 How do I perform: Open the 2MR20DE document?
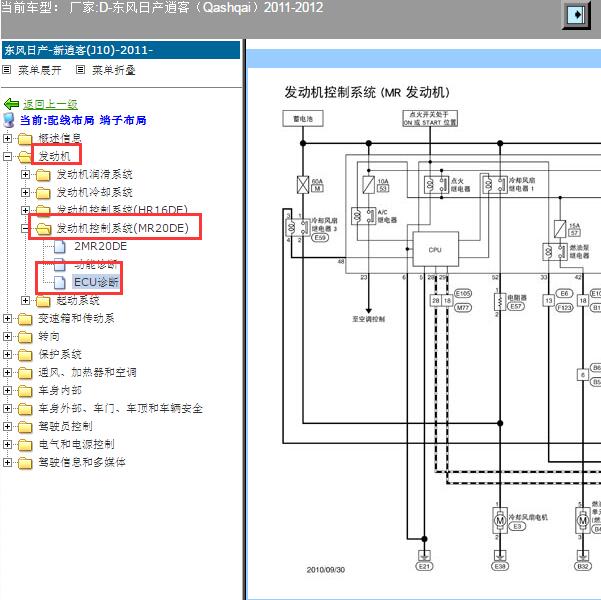100,246
